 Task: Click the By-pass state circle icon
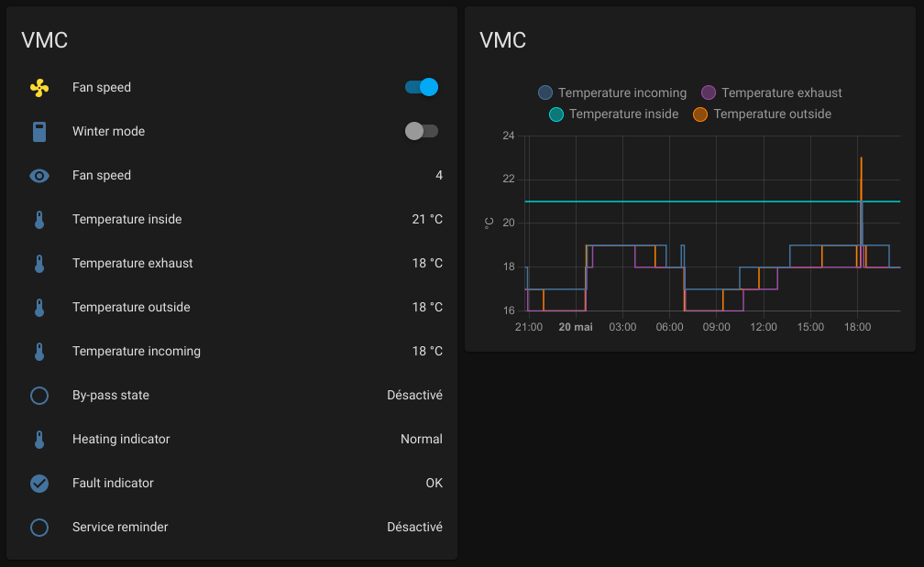pyautogui.click(x=38, y=396)
